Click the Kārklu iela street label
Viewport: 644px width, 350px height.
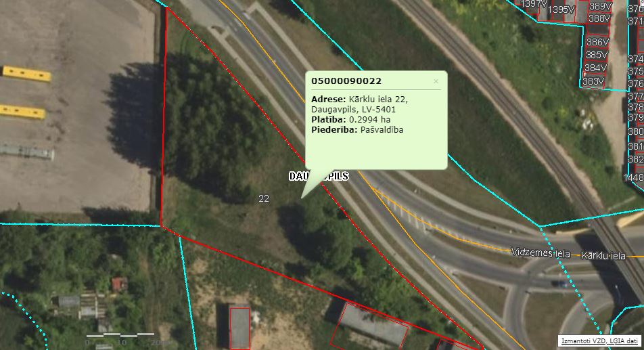point(603,255)
